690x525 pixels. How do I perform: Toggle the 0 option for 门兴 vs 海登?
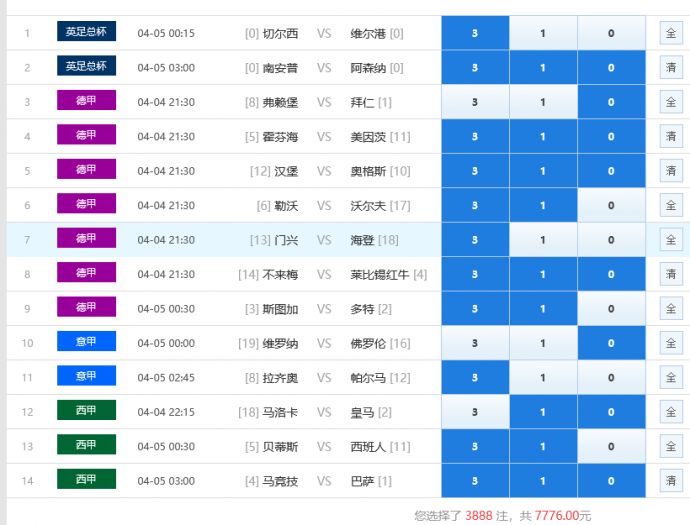[611, 240]
